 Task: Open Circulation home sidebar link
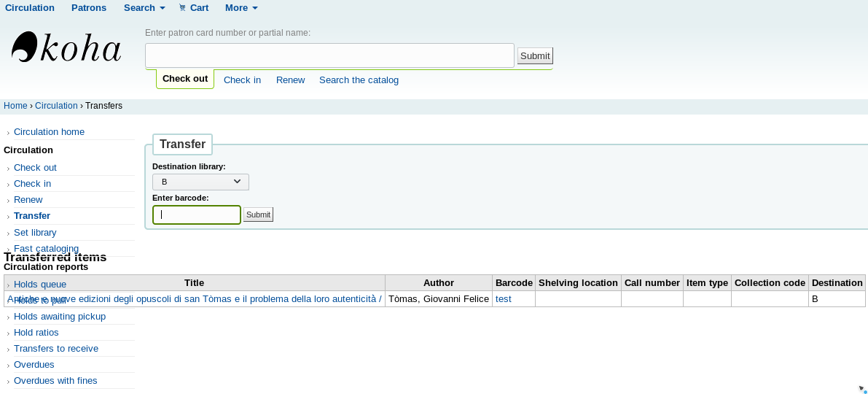click(x=49, y=132)
